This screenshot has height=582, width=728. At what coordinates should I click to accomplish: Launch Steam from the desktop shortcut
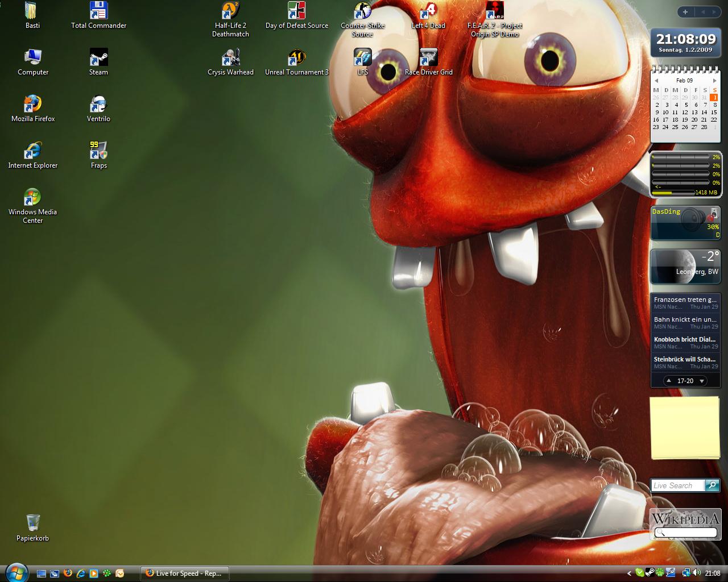pos(98,63)
